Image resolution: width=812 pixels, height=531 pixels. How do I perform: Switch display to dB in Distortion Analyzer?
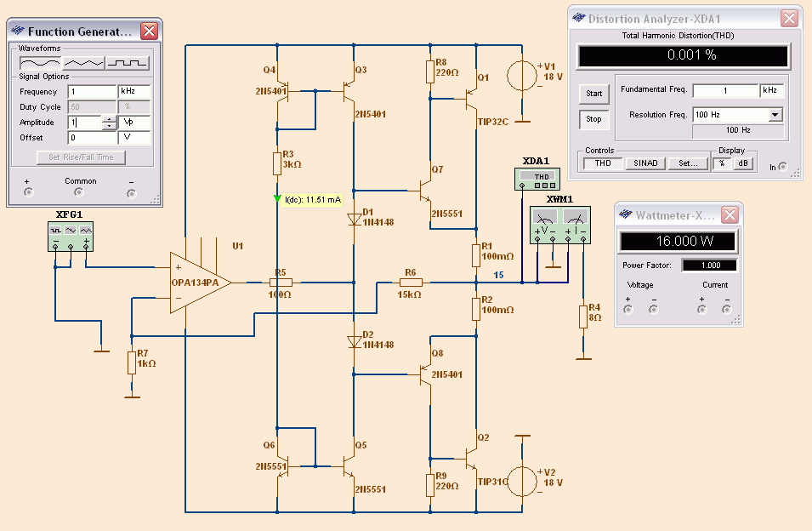tap(743, 163)
